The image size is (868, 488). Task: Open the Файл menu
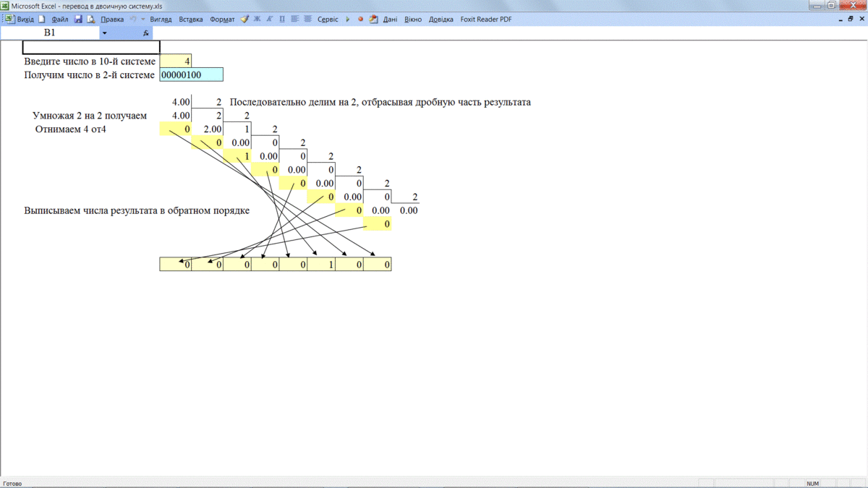60,20
